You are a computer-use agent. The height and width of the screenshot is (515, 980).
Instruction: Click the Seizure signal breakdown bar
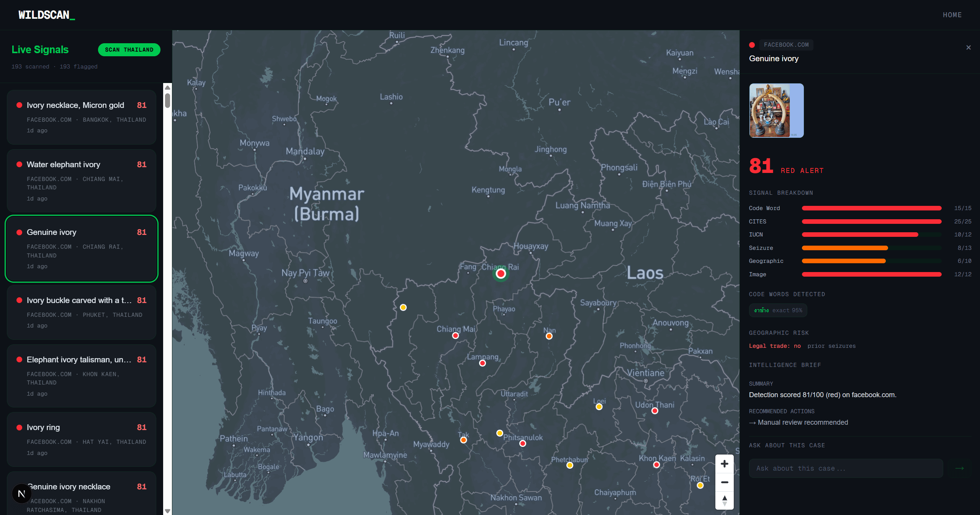tap(871, 248)
